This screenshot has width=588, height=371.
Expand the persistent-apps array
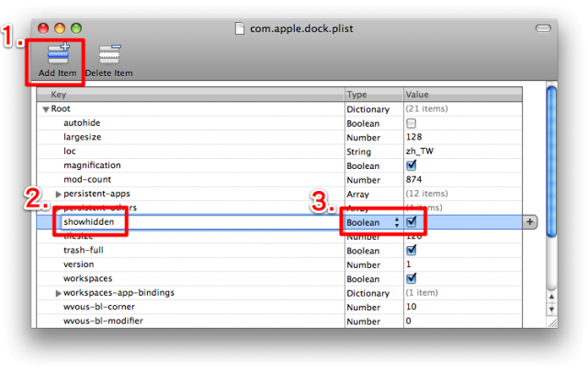coord(58,194)
